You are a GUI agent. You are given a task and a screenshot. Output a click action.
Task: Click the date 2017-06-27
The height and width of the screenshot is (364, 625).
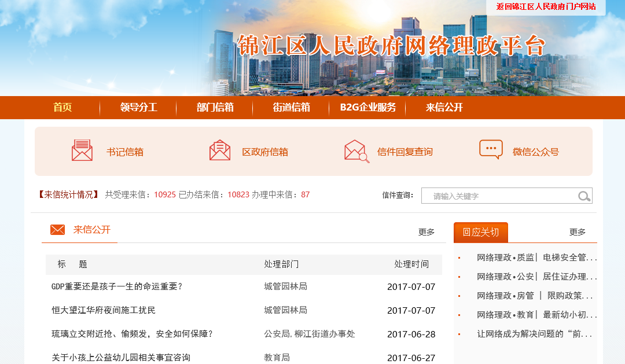pyautogui.click(x=411, y=358)
